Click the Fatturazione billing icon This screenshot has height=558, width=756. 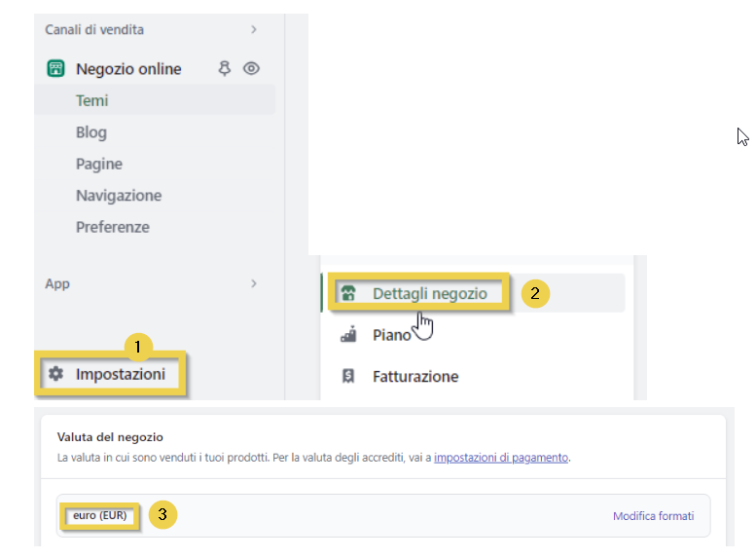tap(349, 377)
